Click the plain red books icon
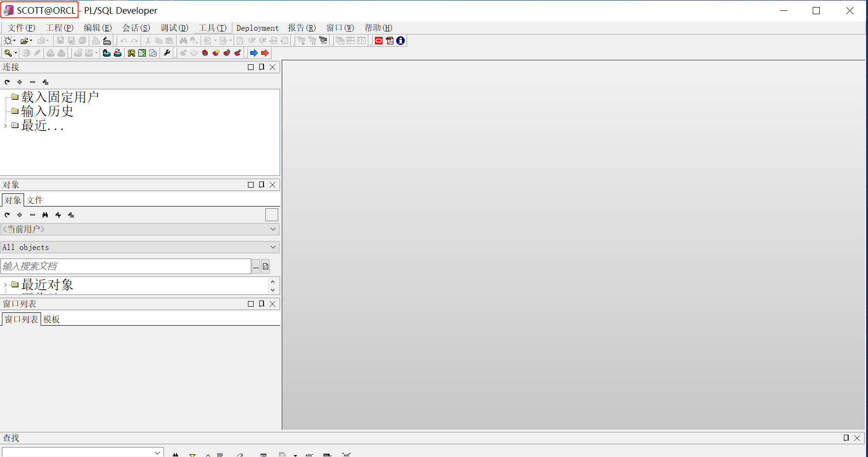The height and width of the screenshot is (457, 868). click(x=205, y=53)
